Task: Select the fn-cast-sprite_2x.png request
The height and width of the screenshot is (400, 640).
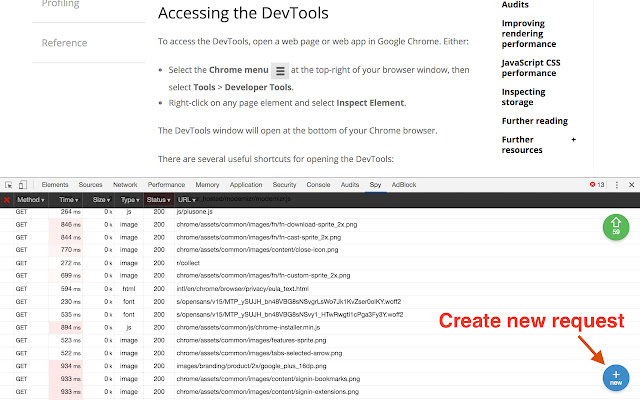Action: click(x=320, y=237)
